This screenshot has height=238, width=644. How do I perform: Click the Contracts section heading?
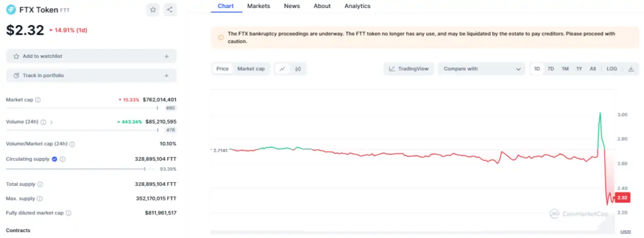click(18, 230)
